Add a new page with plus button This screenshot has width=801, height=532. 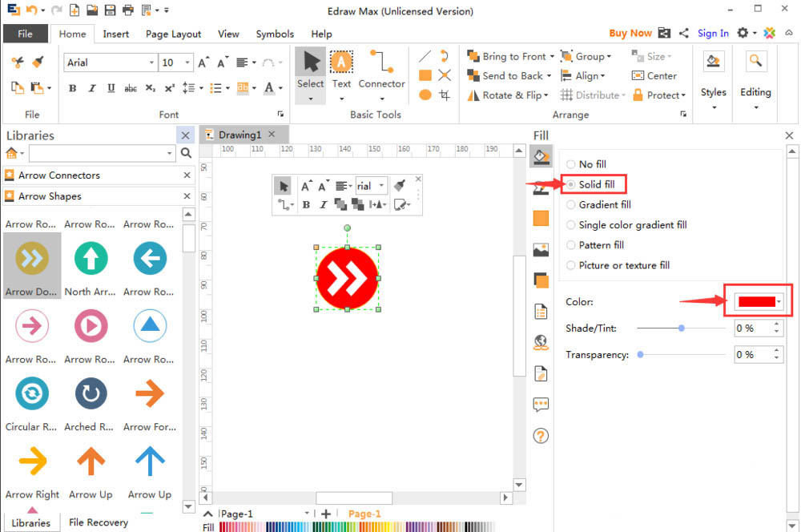point(326,514)
